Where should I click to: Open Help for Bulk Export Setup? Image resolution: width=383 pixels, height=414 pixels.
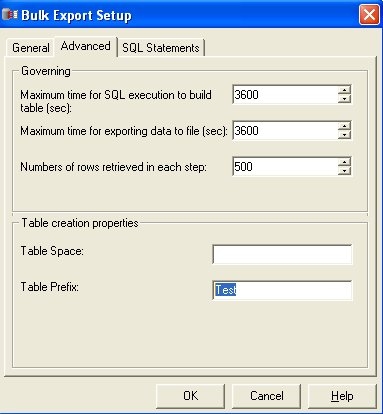tap(342, 396)
